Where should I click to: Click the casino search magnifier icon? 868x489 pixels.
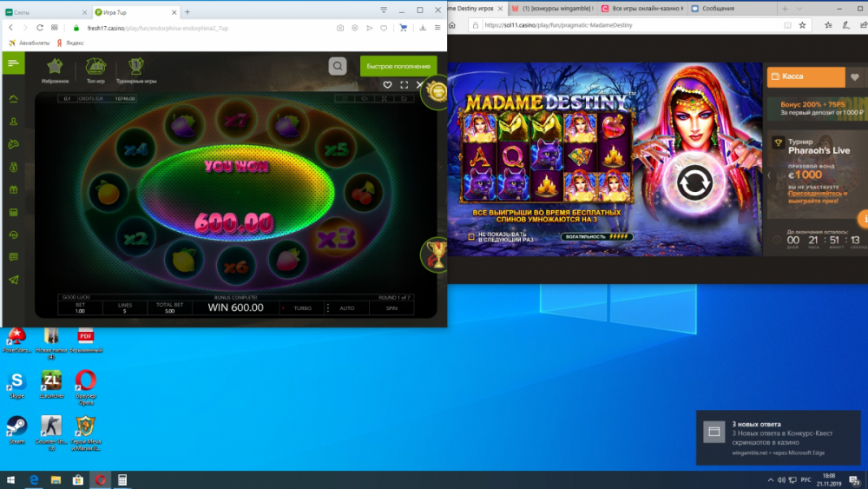click(339, 66)
